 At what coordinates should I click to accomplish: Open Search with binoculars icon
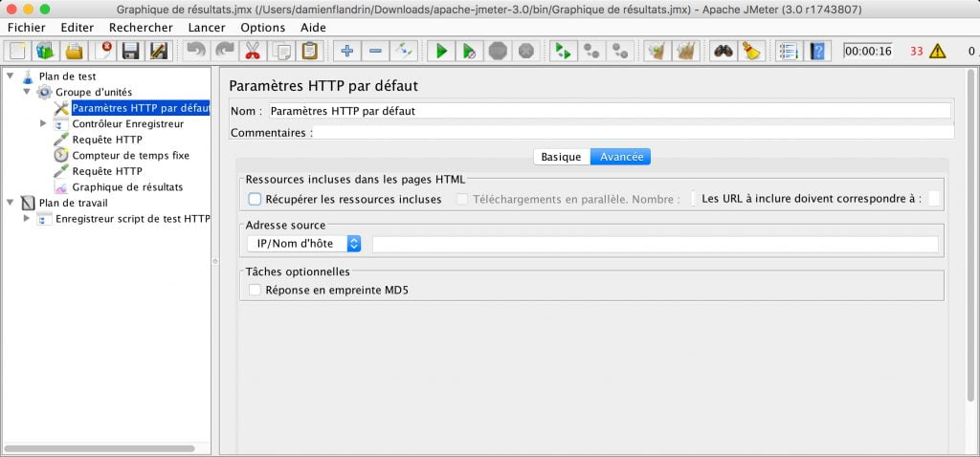pos(724,51)
